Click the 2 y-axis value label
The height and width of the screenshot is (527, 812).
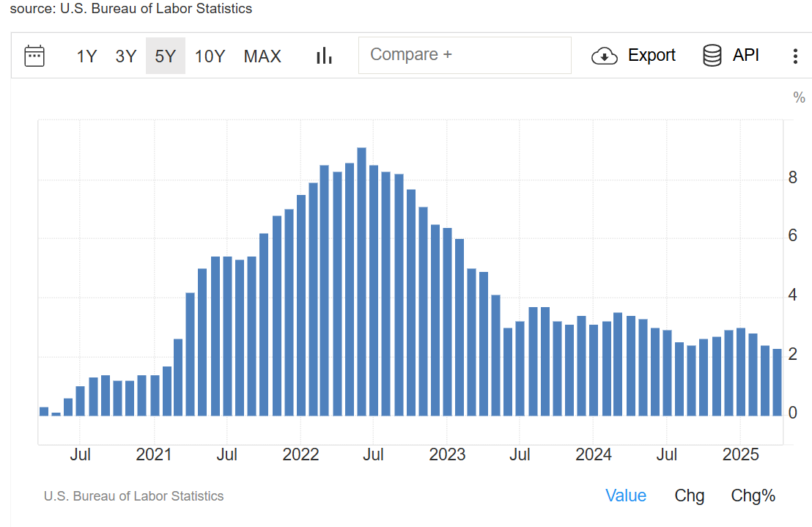pos(792,354)
